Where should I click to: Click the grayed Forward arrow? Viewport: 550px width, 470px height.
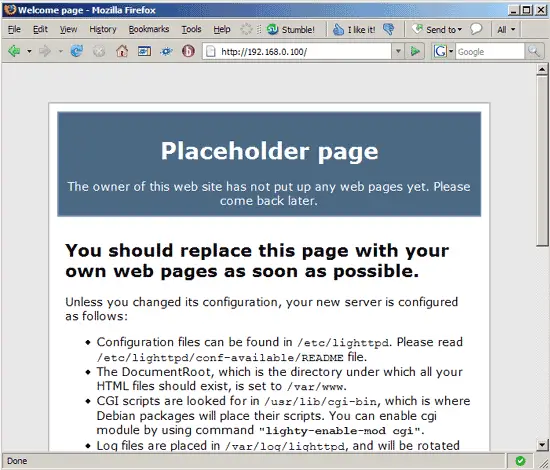(45, 52)
